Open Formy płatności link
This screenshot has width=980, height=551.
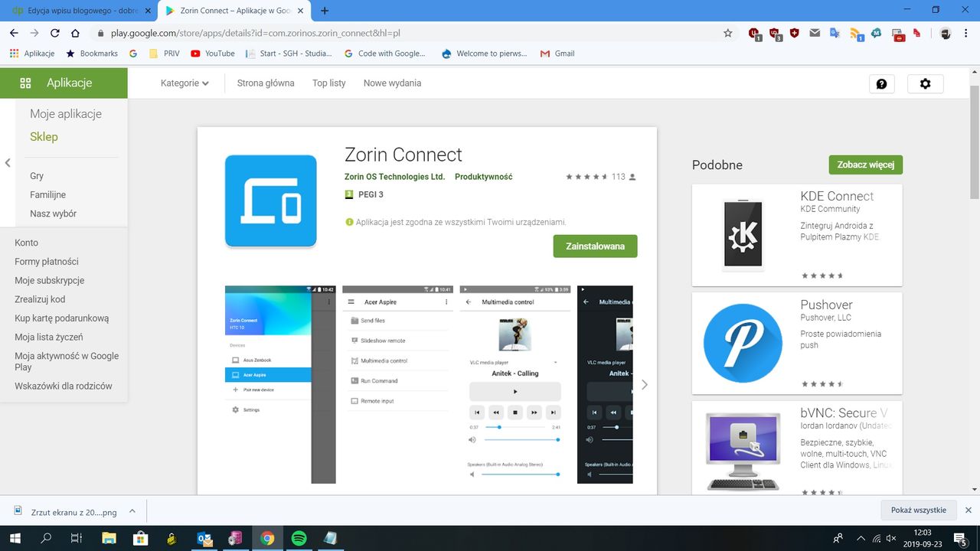(x=47, y=262)
